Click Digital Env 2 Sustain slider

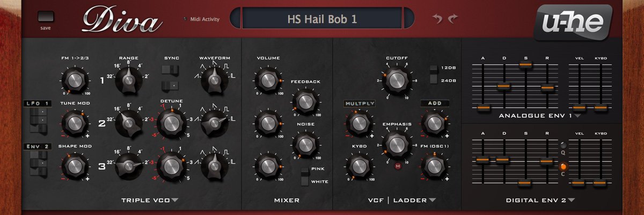point(525,183)
